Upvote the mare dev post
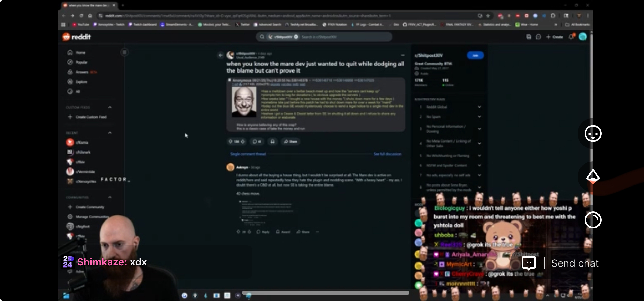This screenshot has width=644, height=301. click(x=231, y=141)
